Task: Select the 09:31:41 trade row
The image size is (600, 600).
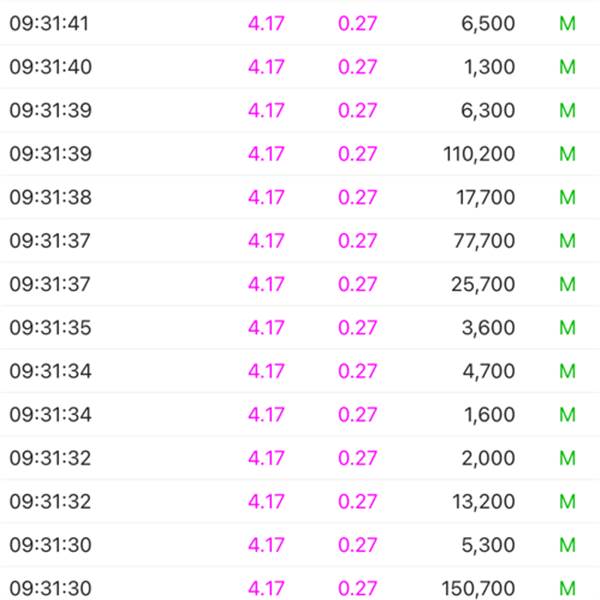Action: point(300,23)
